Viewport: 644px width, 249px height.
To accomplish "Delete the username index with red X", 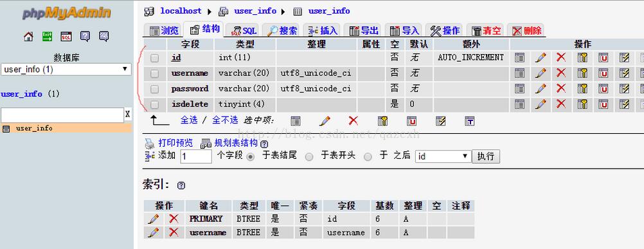I will [174, 232].
